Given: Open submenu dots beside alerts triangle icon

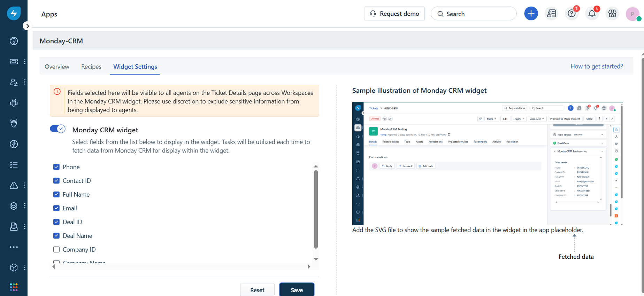Looking at the screenshot, I should [25, 185].
